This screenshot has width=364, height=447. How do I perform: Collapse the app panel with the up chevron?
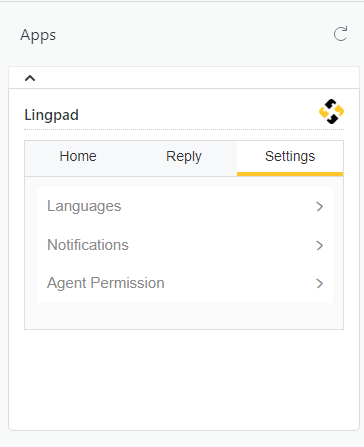point(30,78)
